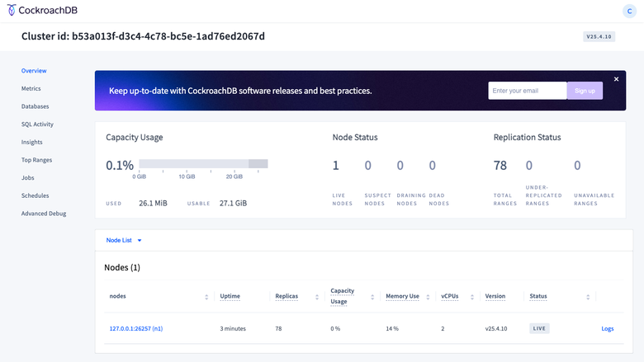Image resolution: width=644 pixels, height=362 pixels.
Task: Open the user avatar menu
Action: point(629,11)
